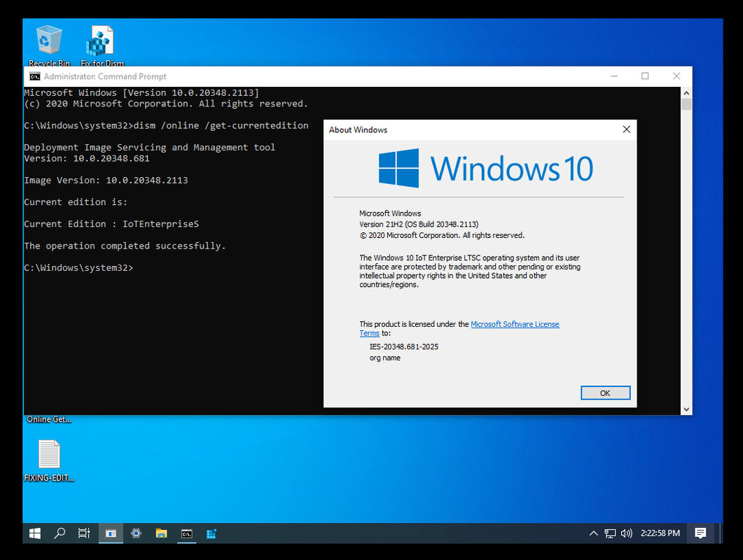Image resolution: width=743 pixels, height=560 pixels.
Task: Minimize the Command Prompt window
Action: pyautogui.click(x=614, y=76)
